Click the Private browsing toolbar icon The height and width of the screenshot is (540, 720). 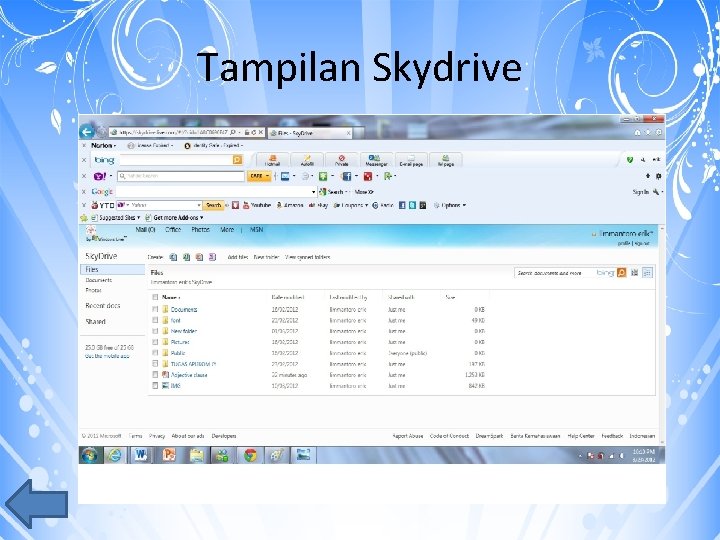pos(341,160)
